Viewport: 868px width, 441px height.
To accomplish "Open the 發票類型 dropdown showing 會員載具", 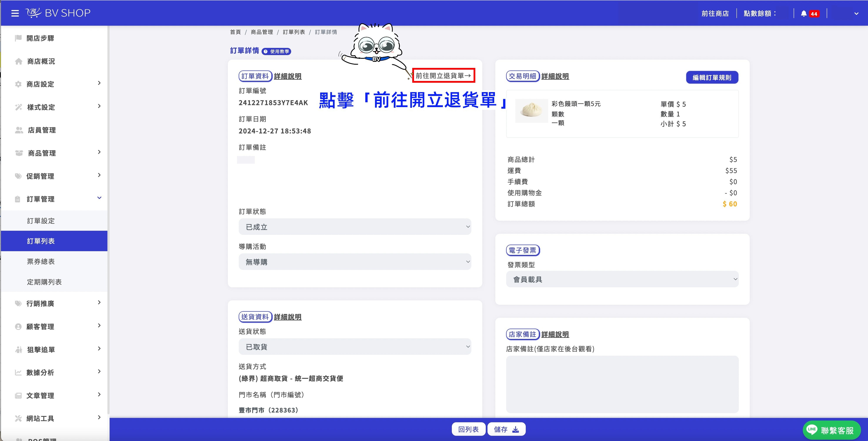I will (x=622, y=279).
